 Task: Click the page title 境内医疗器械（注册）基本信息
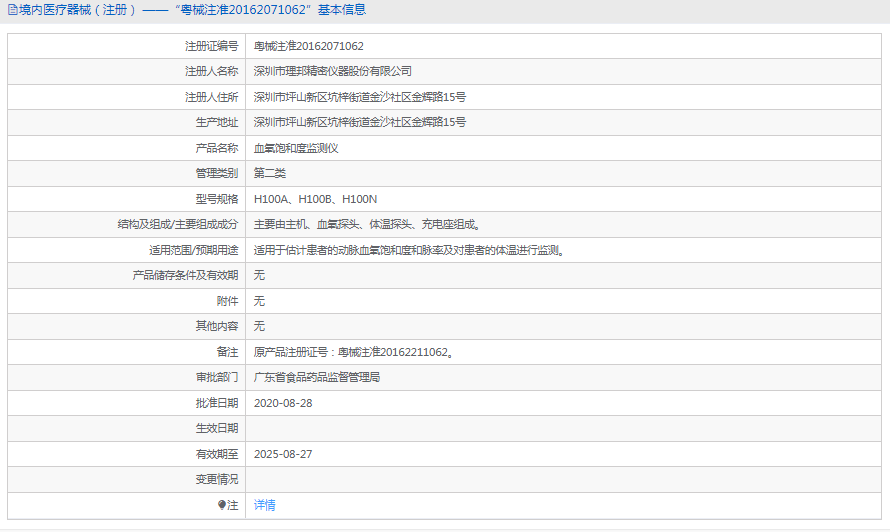(x=192, y=10)
